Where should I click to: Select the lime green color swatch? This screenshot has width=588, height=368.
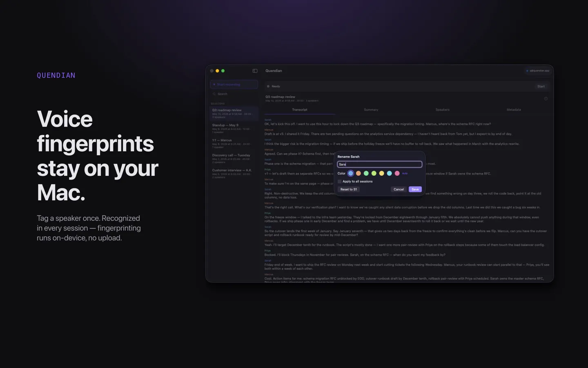coord(374,173)
